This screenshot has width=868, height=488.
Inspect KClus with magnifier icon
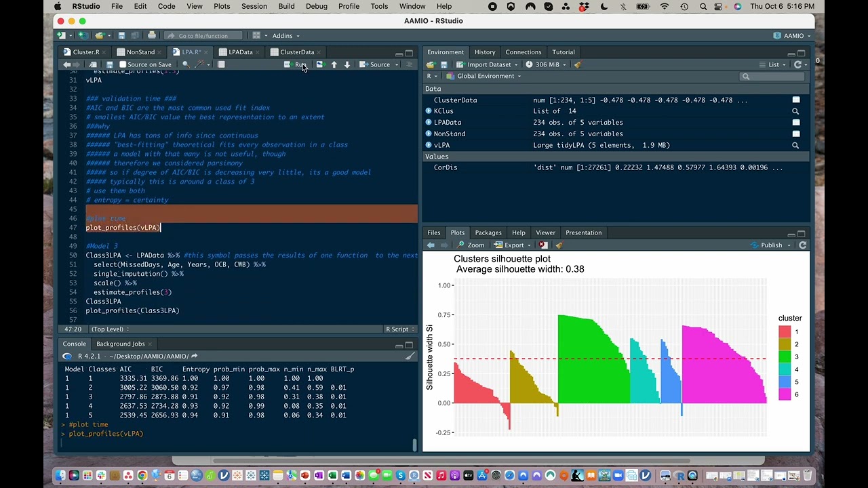tap(795, 111)
